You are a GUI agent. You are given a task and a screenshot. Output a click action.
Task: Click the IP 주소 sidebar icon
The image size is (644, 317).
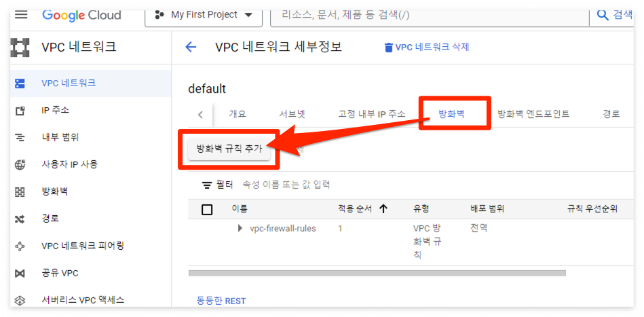pyautogui.click(x=20, y=111)
